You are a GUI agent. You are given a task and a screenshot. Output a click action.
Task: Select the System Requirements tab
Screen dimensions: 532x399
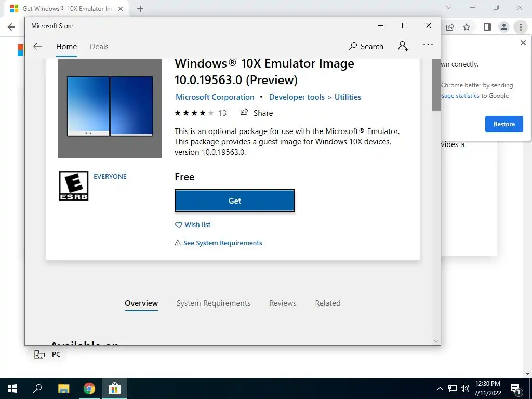coord(214,303)
